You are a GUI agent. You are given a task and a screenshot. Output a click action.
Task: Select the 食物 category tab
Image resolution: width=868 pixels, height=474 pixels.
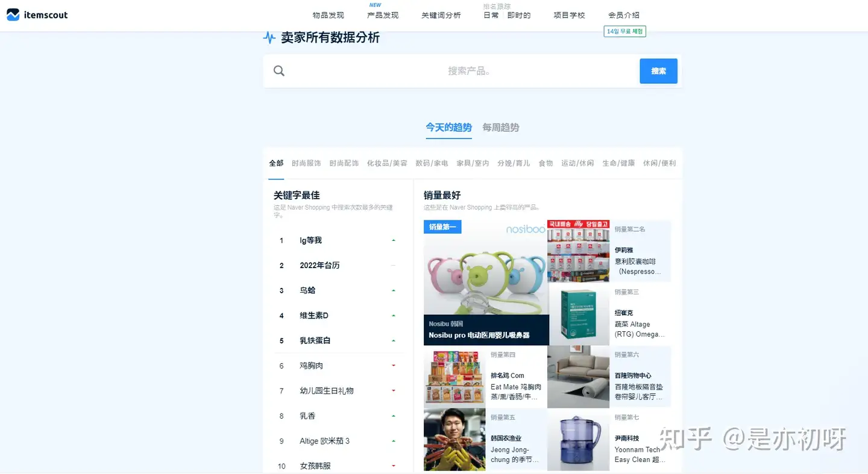pyautogui.click(x=546, y=163)
